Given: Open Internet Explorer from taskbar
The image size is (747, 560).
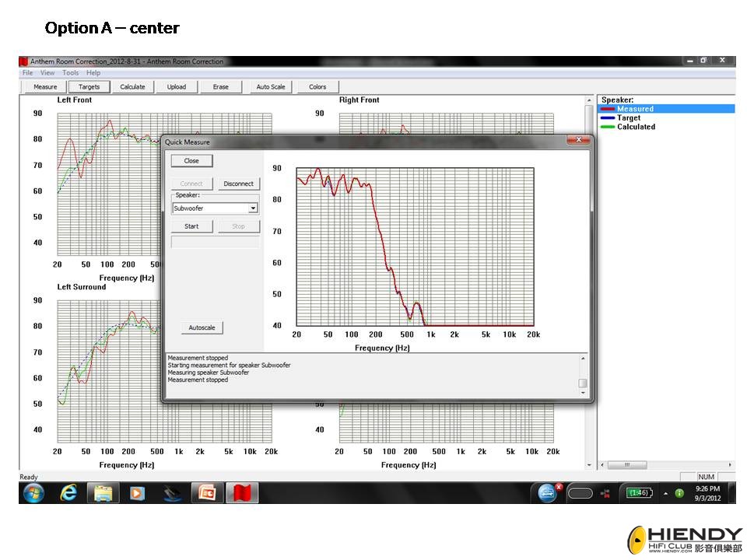Looking at the screenshot, I should pos(68,493).
